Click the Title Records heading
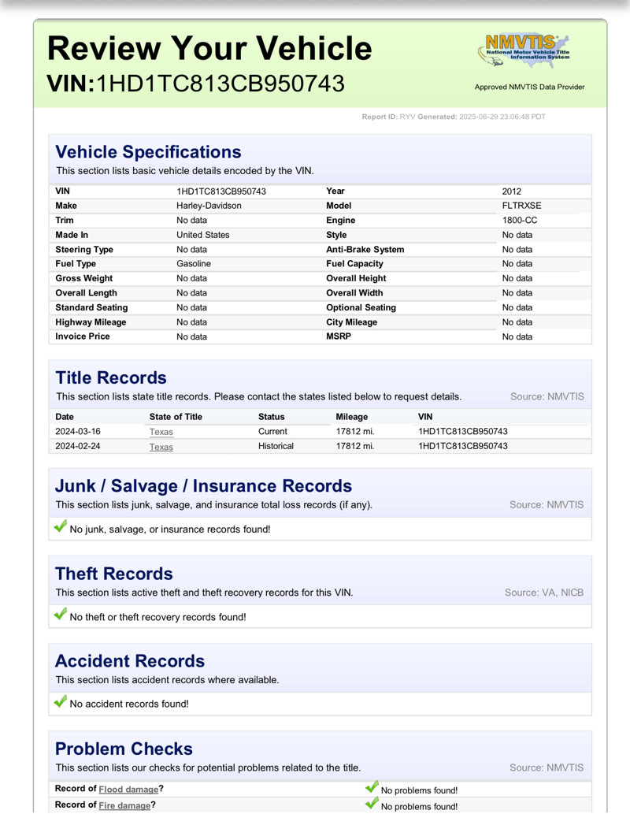630x840 pixels. (111, 377)
